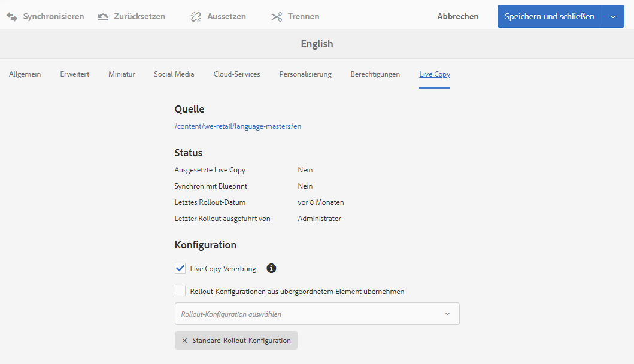This screenshot has width=634, height=364.
Task: Click the Aussetzen button label
Action: (x=226, y=17)
